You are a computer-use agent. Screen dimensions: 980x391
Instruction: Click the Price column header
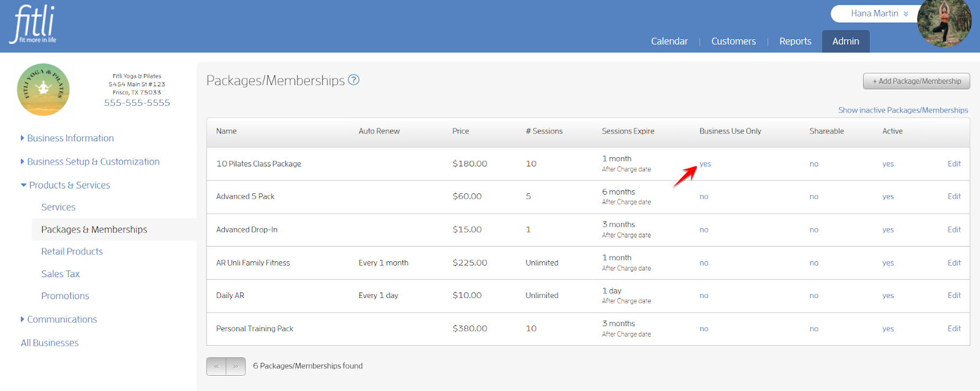point(461,131)
